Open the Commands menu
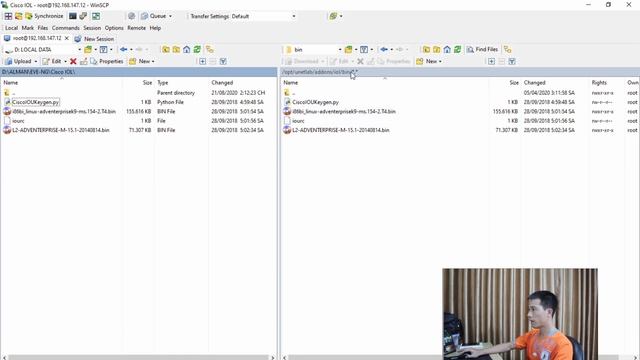The image size is (640, 360). coord(66,28)
